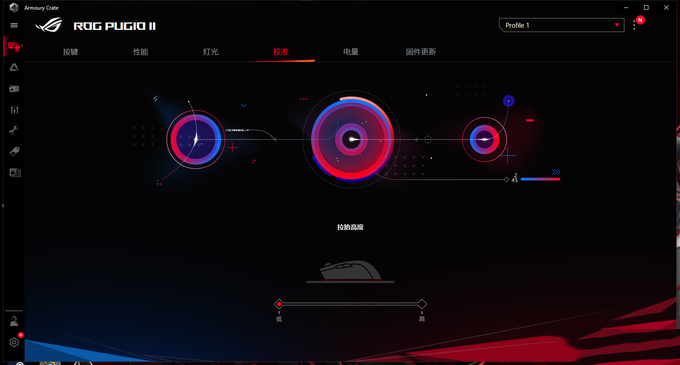Viewport: 680px width, 365px height.
Task: Open the wrench Tools icon
Action: [14, 130]
